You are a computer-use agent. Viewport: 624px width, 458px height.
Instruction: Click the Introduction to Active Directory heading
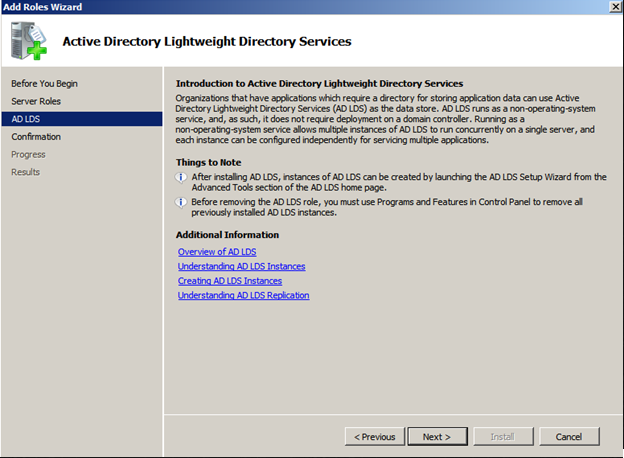point(320,84)
